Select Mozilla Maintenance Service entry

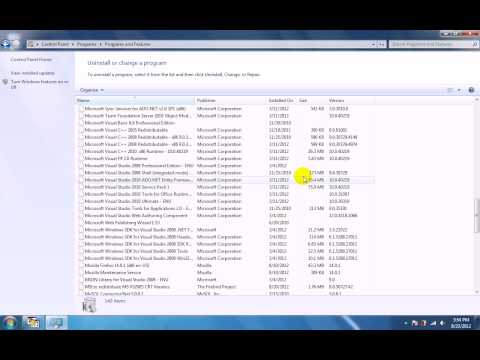[226, 272]
